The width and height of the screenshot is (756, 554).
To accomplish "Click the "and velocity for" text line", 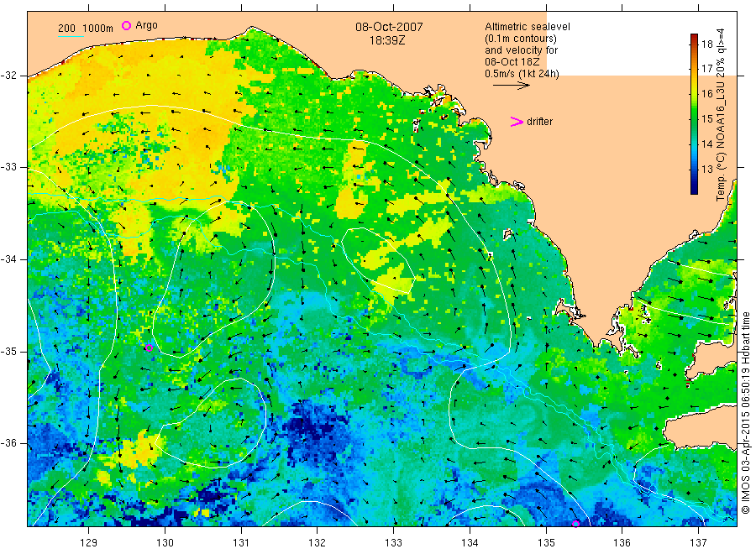I will 521,50.
